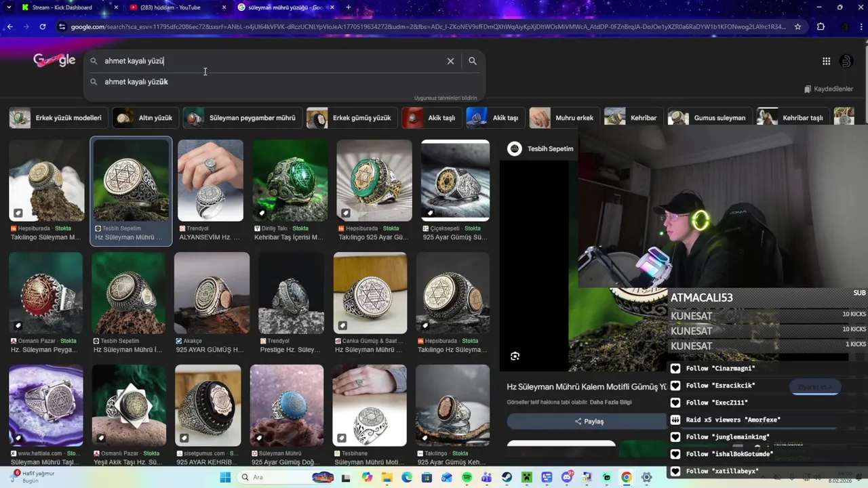Open Minecraft icon in taskbar

pyautogui.click(x=526, y=477)
